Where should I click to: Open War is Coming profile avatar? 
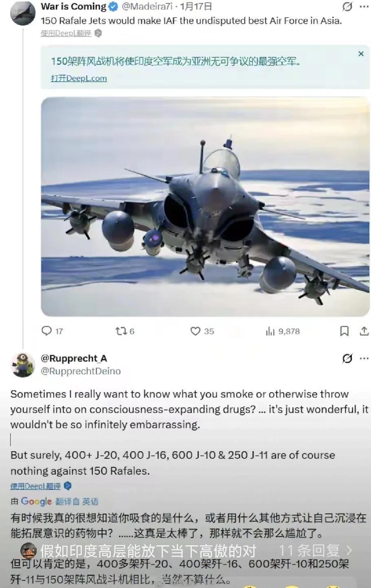pyautogui.click(x=23, y=13)
